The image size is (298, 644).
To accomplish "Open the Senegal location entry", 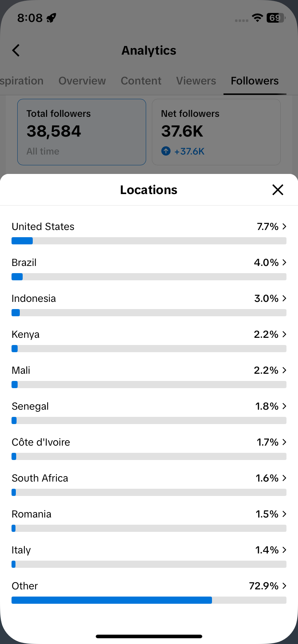I will pyautogui.click(x=149, y=413).
